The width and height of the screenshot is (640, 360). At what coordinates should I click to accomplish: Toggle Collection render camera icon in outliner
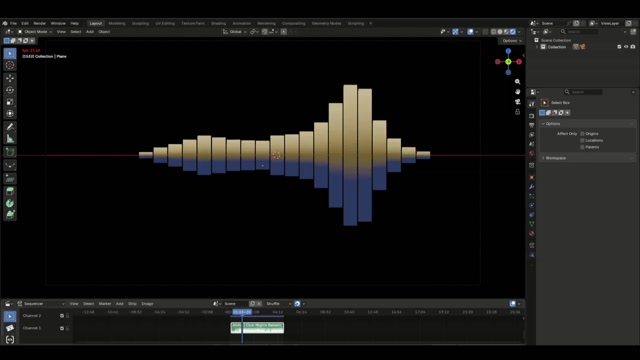(x=633, y=47)
